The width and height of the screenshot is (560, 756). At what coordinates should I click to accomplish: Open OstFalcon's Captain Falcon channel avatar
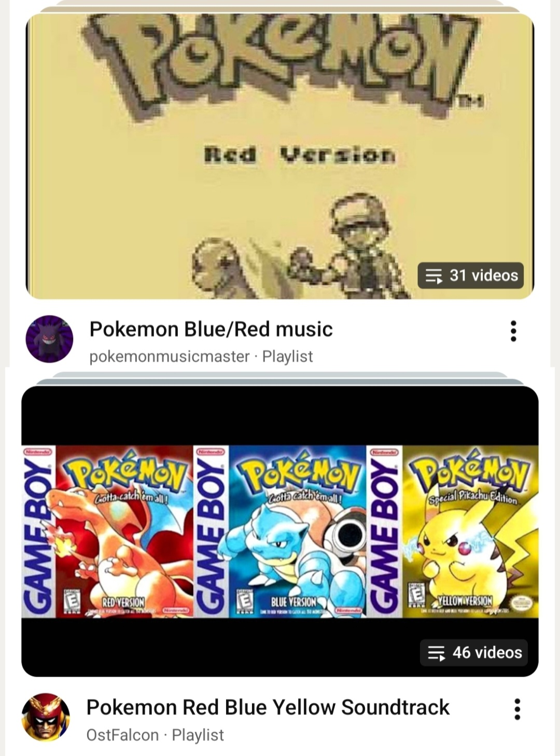coord(46,717)
